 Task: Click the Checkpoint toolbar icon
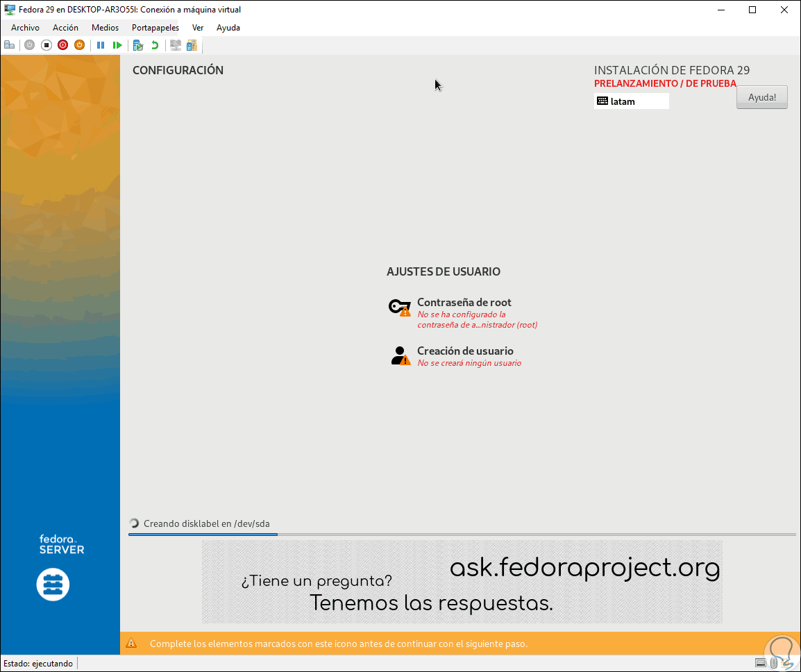tap(138, 45)
